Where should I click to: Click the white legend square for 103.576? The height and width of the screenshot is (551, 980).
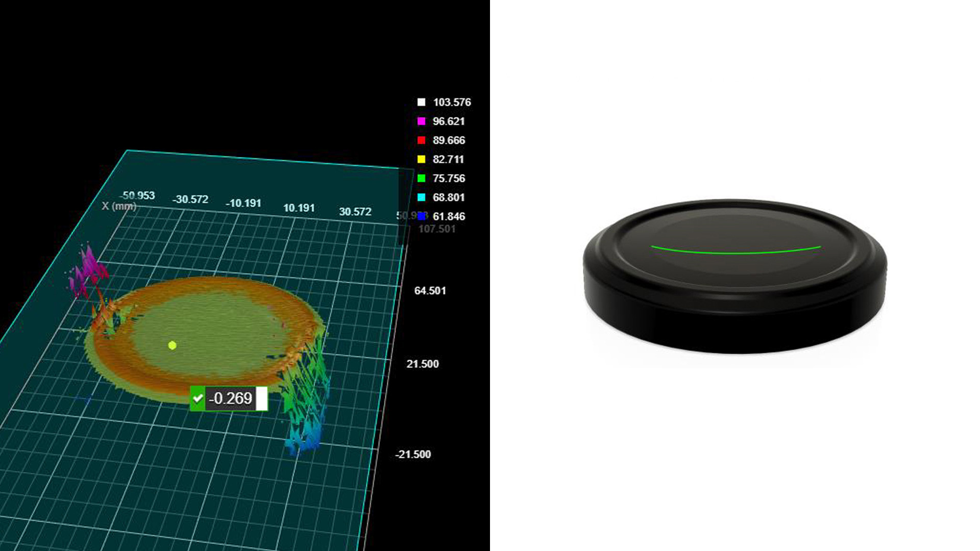pos(421,102)
